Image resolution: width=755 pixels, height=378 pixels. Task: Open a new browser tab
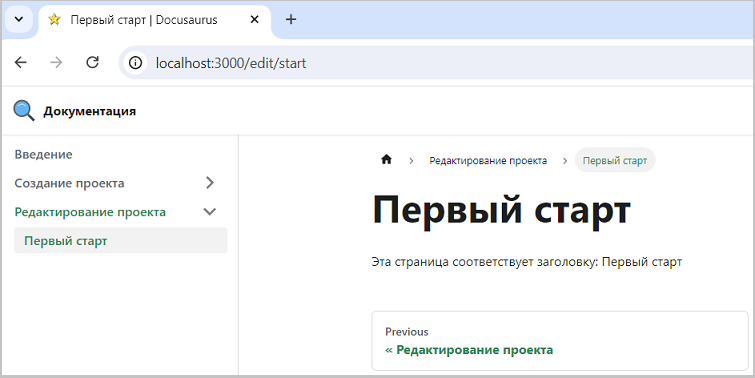291,19
